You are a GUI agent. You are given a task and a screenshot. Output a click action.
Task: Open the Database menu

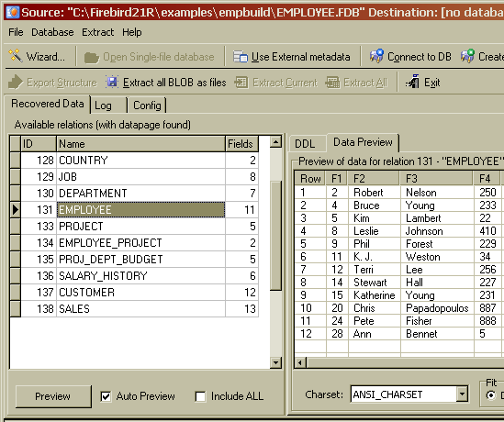(x=52, y=32)
